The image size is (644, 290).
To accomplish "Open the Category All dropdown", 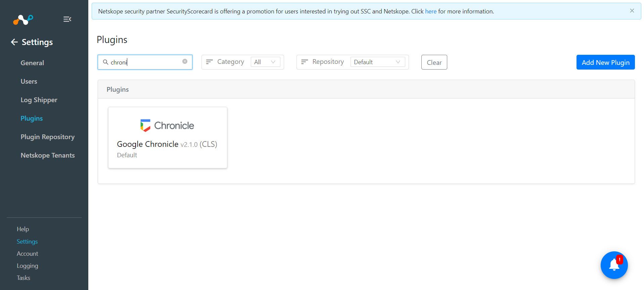I will click(x=265, y=62).
